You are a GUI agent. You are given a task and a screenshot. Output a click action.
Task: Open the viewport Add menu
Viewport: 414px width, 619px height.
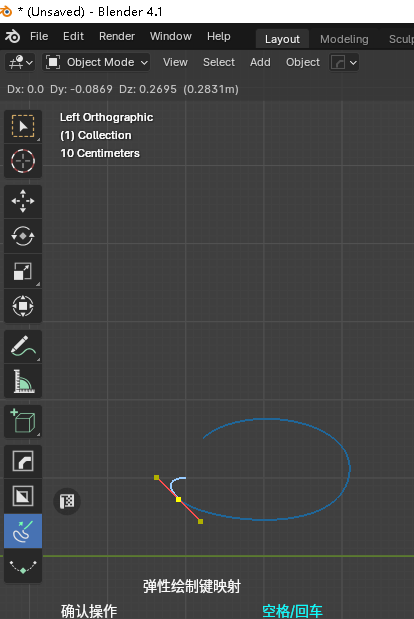click(x=260, y=62)
